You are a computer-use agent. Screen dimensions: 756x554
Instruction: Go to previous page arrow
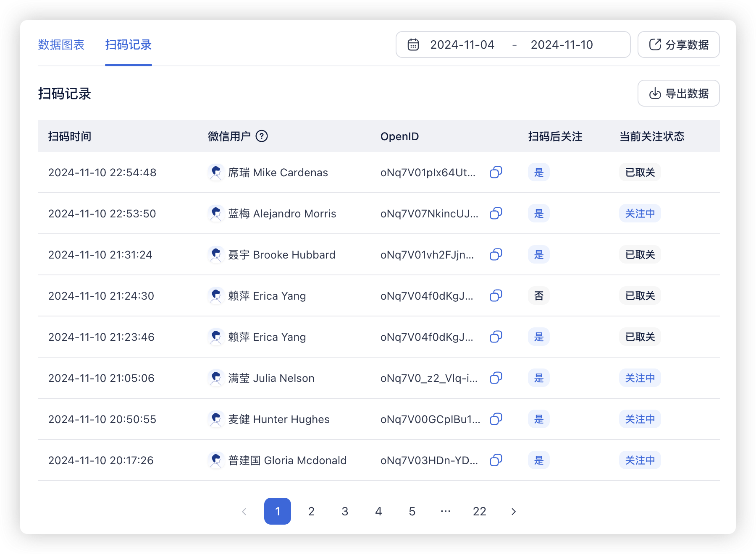244,511
